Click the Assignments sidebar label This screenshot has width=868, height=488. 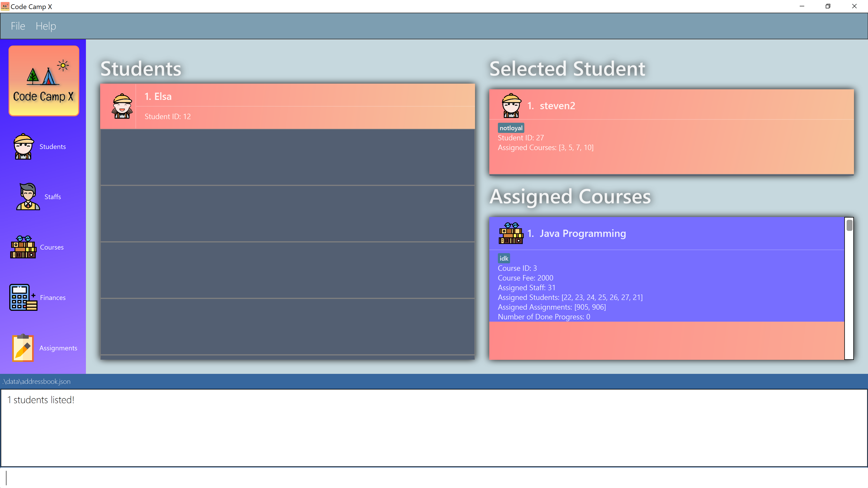coord(58,348)
